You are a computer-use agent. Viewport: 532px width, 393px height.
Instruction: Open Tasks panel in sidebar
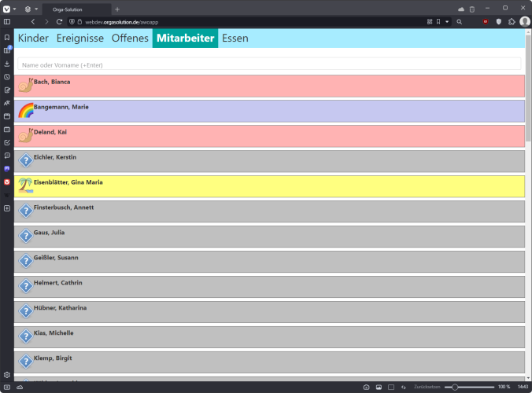coord(7,142)
